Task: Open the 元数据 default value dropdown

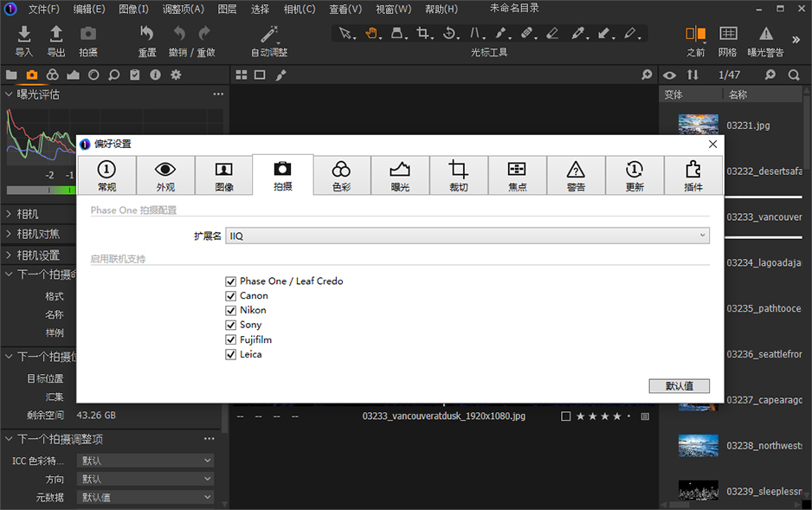Action: 145,497
